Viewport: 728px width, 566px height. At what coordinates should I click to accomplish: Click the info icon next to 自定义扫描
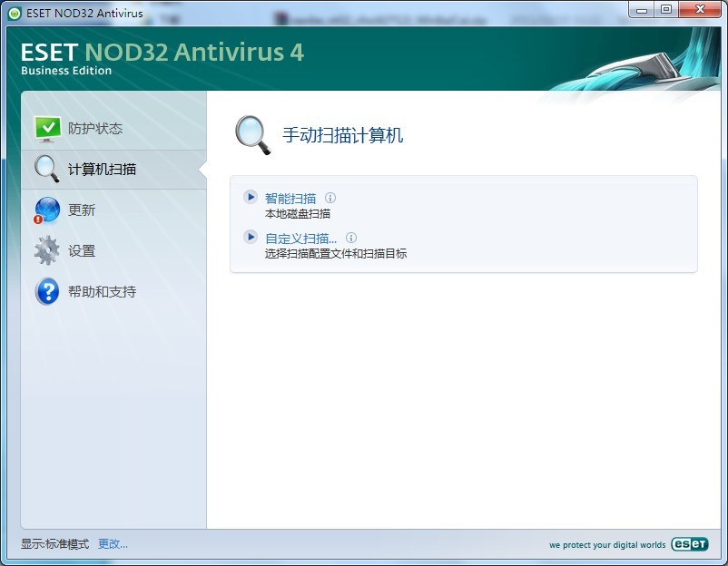tap(351, 238)
